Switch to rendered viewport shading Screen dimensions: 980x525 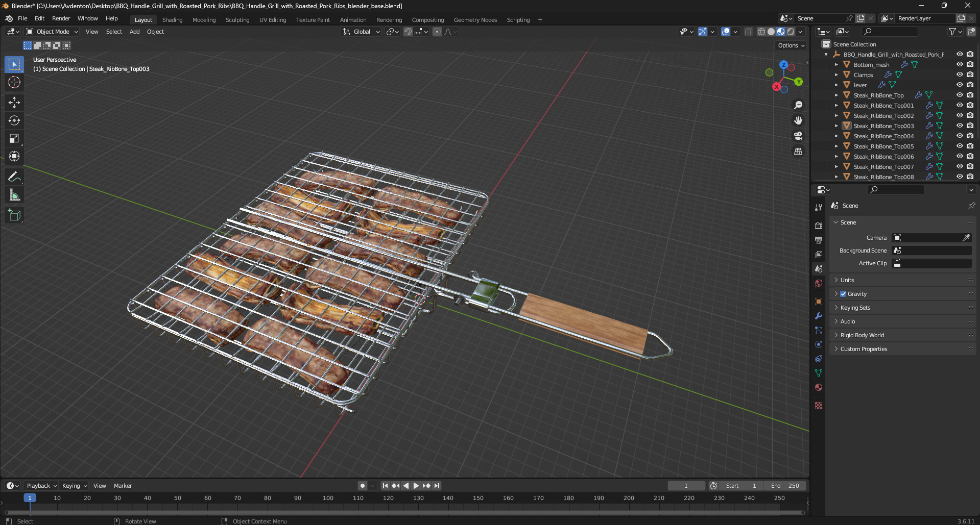point(791,32)
